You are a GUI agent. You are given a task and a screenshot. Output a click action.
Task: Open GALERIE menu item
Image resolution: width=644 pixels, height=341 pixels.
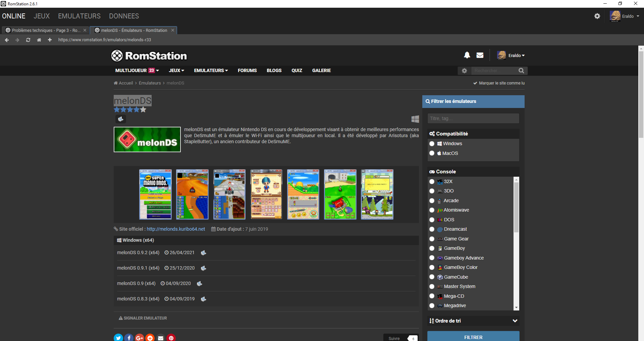click(321, 70)
